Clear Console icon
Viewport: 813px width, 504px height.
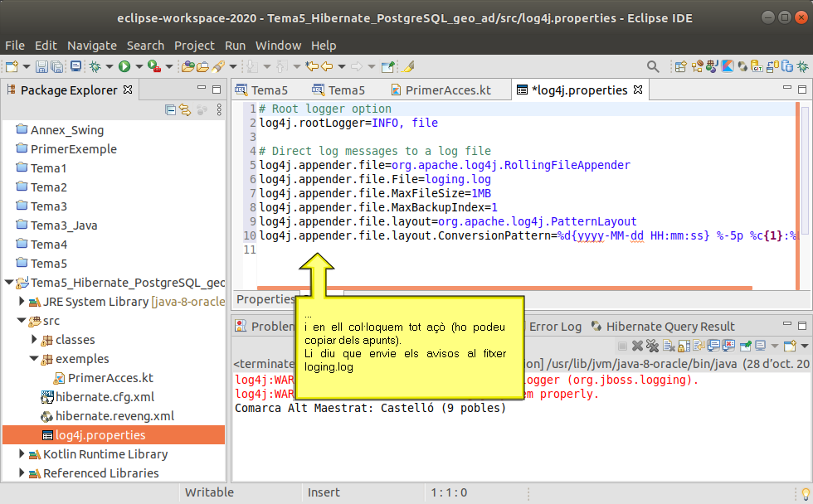[x=669, y=346]
